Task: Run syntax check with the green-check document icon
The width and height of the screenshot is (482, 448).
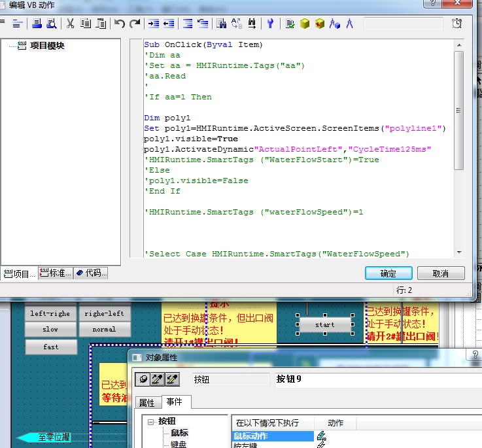Action: coord(290,24)
